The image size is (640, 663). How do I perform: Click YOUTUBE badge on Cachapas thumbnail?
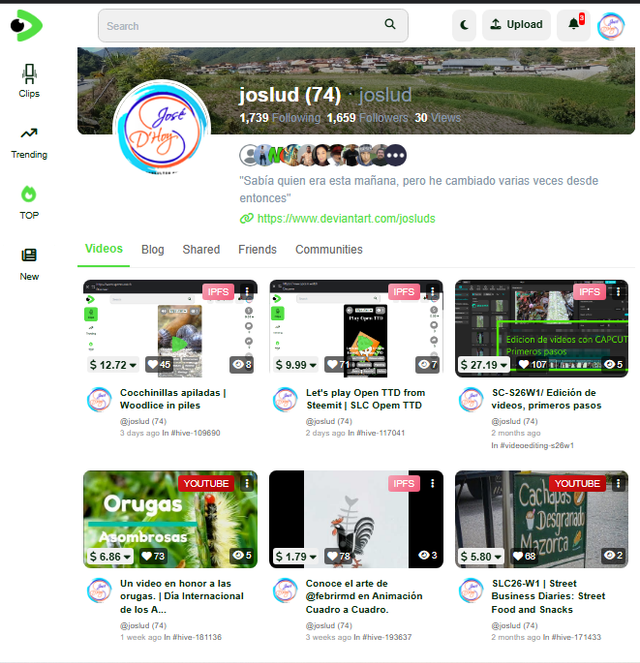[577, 483]
